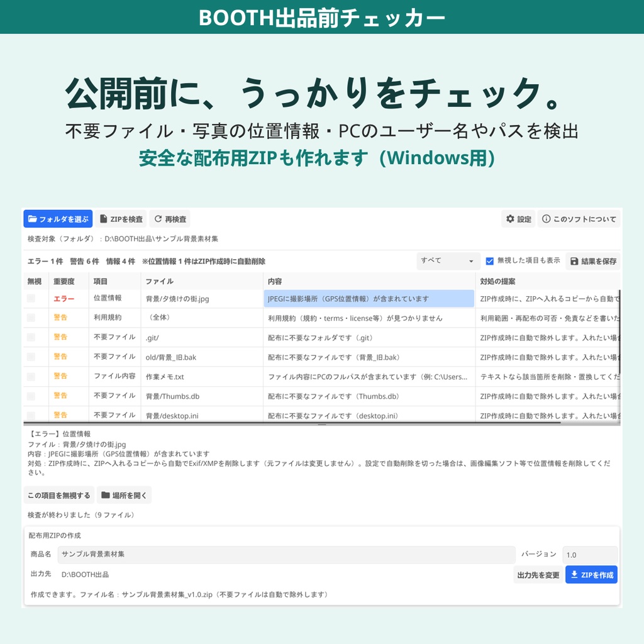
Task: Check ignore box for 夕焼けの街.jpg row
Action: [x=31, y=299]
